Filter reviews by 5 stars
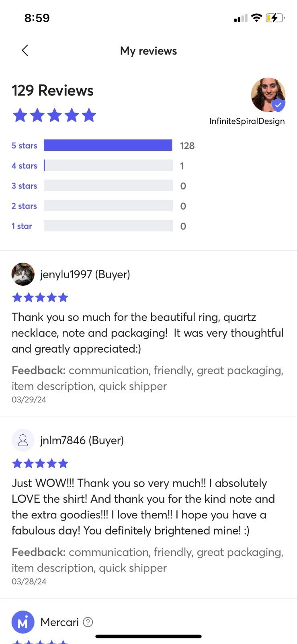 tap(24, 145)
